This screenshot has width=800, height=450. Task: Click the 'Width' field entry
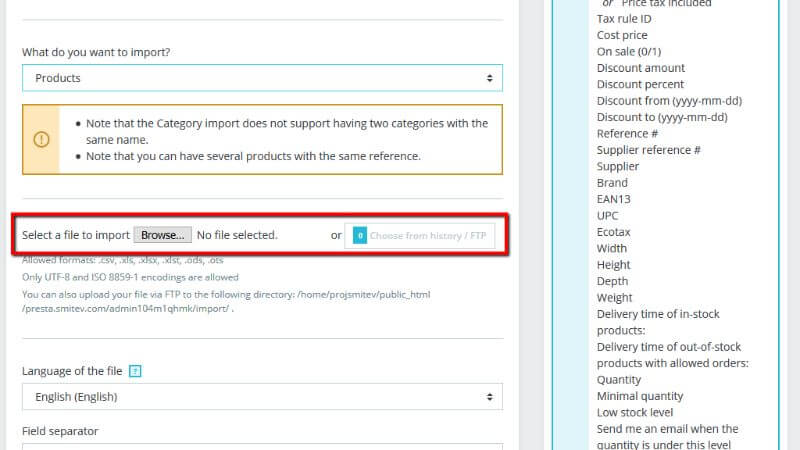click(612, 248)
